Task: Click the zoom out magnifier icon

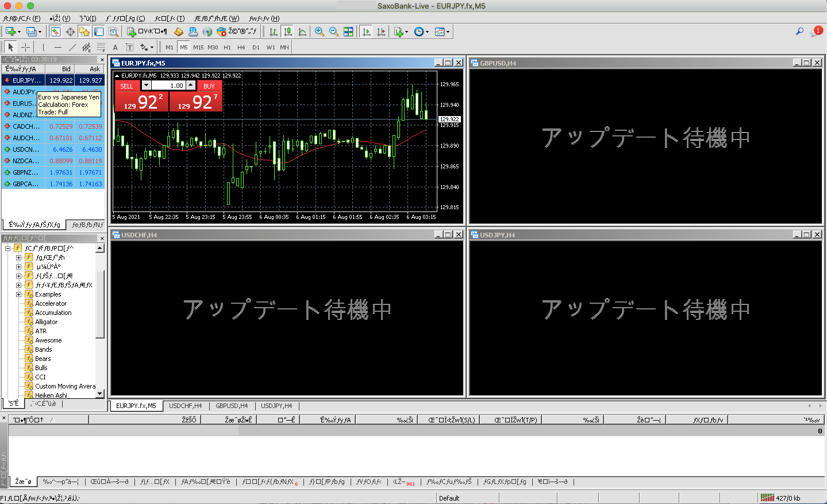Action: point(334,32)
